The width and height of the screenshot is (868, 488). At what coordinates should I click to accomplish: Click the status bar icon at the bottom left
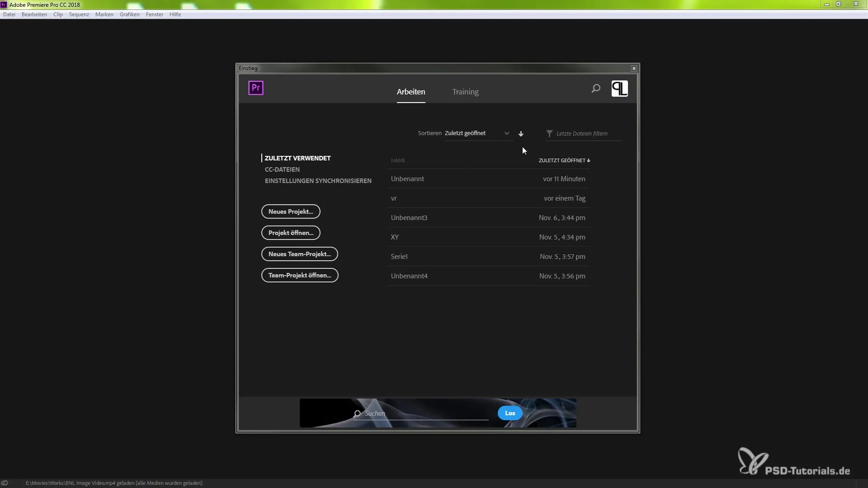(5, 483)
